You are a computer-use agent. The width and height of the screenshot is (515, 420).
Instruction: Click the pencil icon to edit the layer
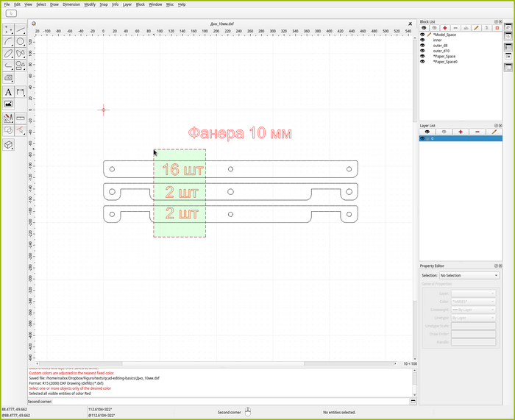tap(494, 132)
